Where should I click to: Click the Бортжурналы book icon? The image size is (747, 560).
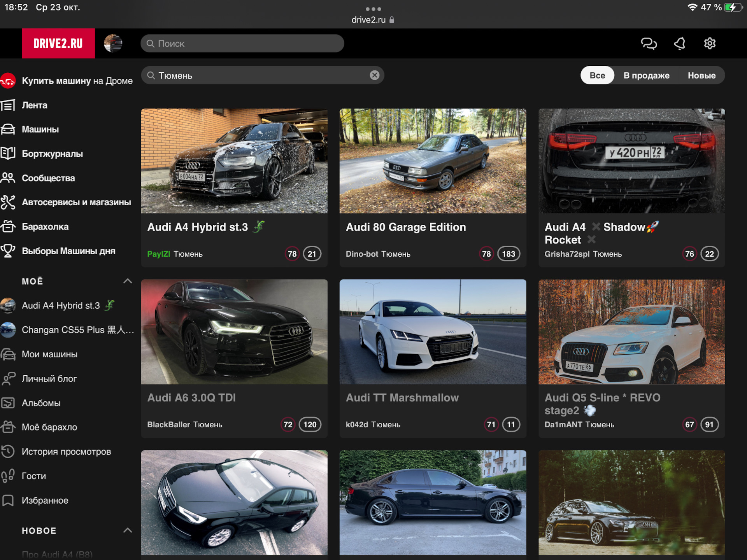8,154
